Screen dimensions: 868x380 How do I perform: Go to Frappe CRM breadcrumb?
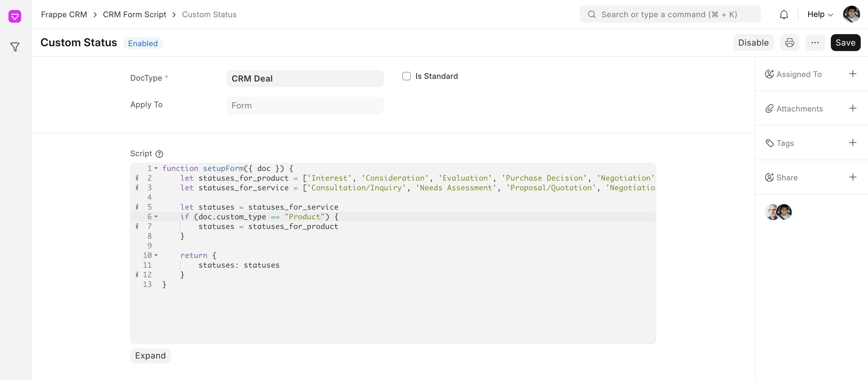coord(64,14)
